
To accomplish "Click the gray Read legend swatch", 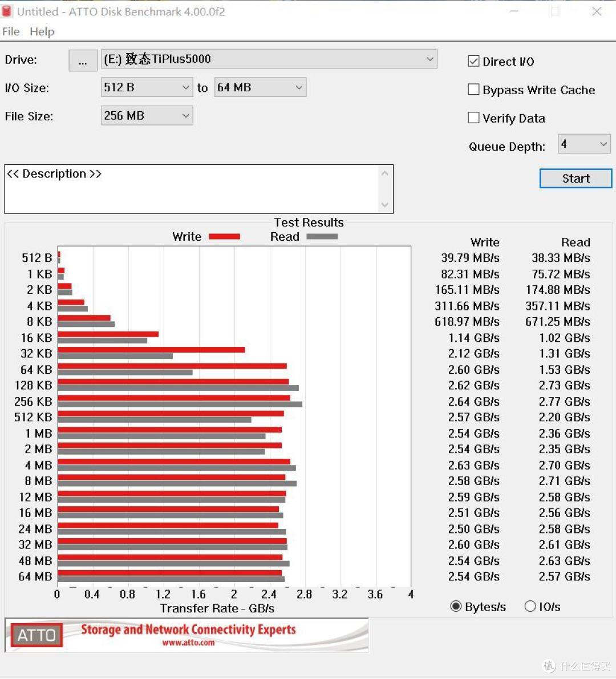I will tap(322, 236).
